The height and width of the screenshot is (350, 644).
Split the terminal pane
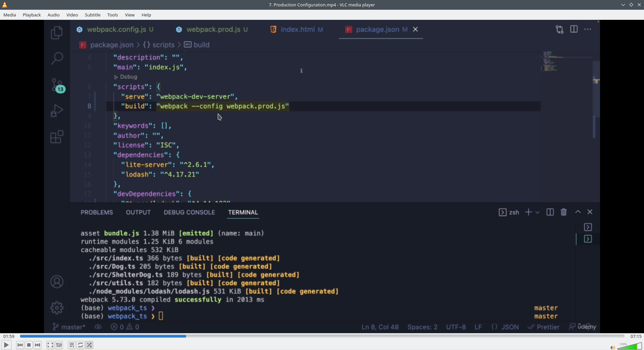coord(550,212)
